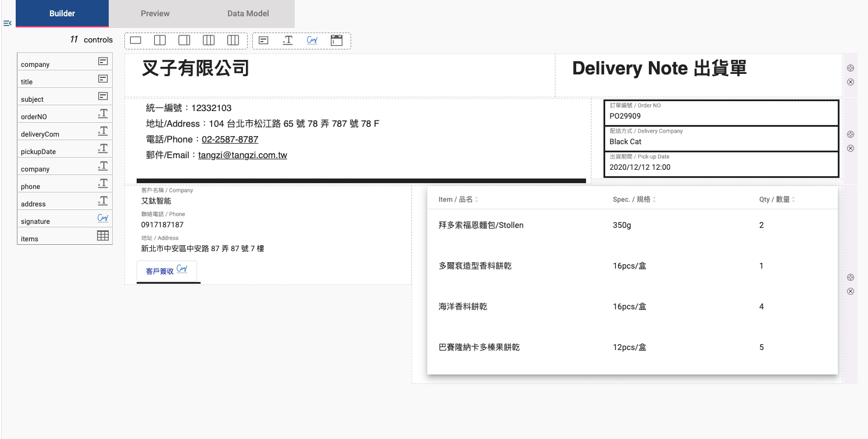
Task: Sort table by Qty / 數量 column
Action: 777,199
